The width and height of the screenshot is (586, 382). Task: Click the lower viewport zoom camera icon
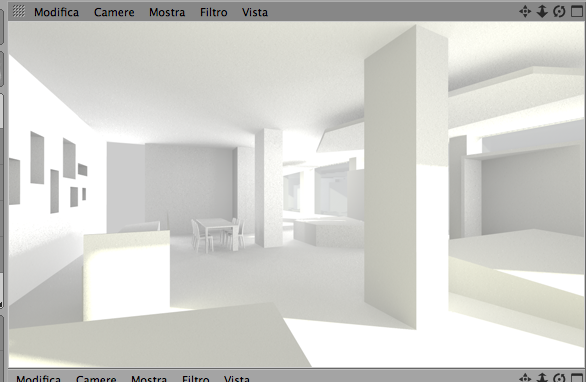tap(542, 378)
